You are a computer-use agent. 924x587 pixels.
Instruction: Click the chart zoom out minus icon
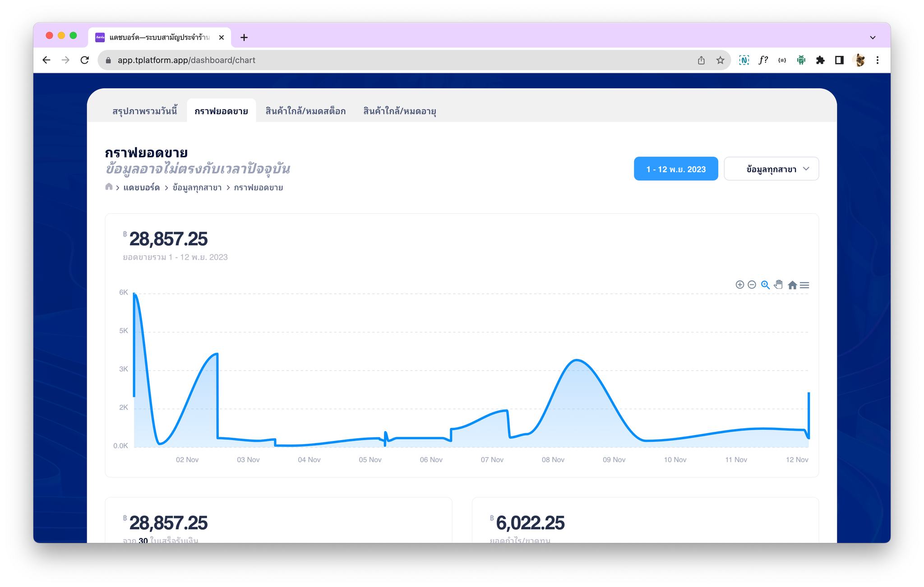[x=752, y=284]
